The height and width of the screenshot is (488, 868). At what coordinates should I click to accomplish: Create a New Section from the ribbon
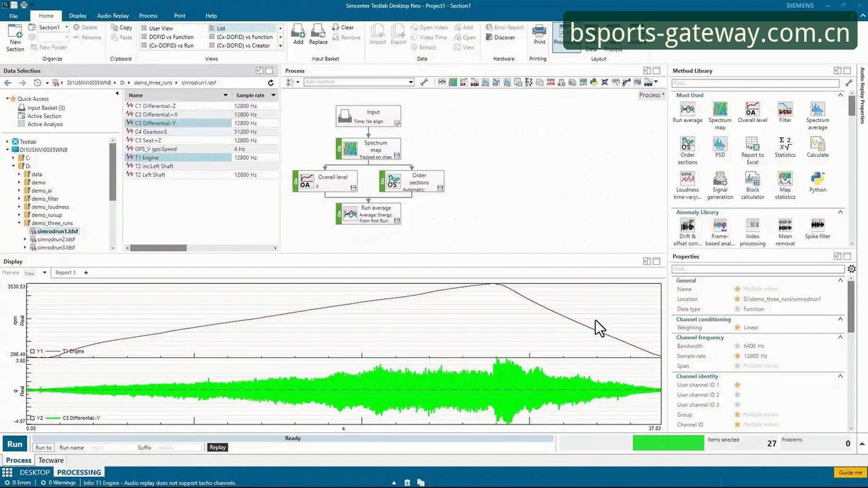15,38
